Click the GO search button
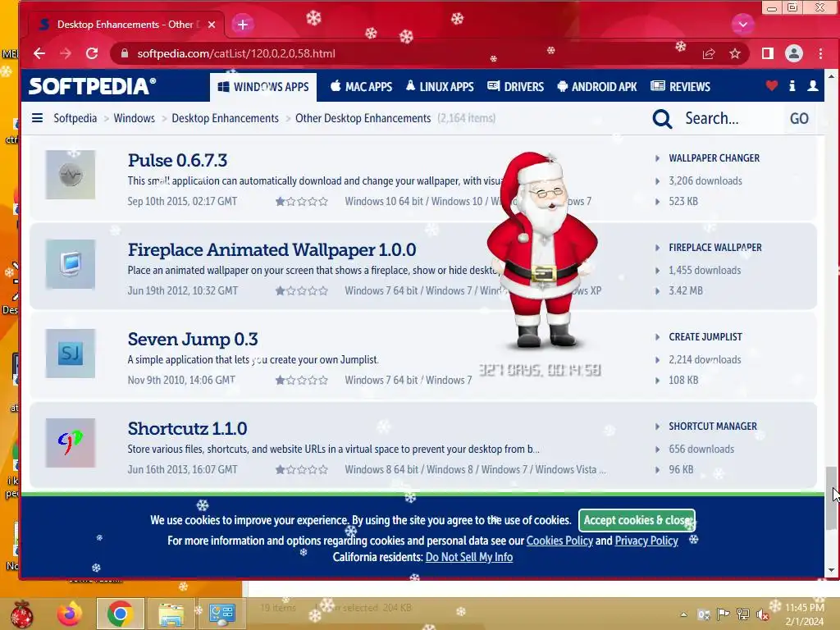The image size is (840, 630). (x=799, y=118)
